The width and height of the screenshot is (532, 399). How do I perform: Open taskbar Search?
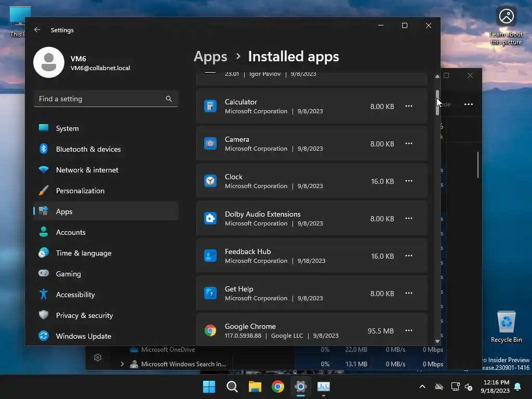coord(232,387)
